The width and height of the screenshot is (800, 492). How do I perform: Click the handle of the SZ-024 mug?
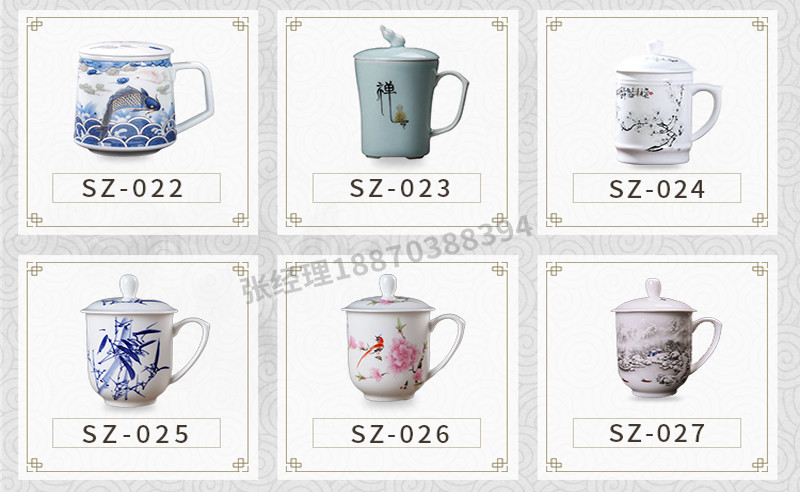pyautogui.click(x=707, y=112)
